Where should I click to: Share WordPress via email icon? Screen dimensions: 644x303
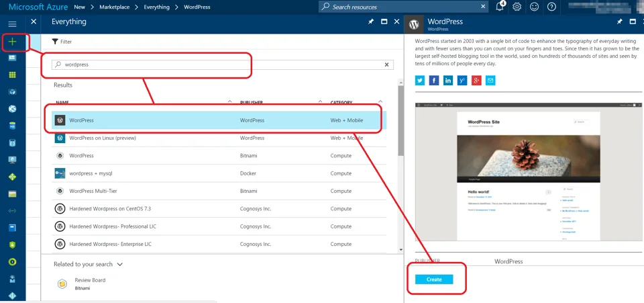click(x=490, y=80)
